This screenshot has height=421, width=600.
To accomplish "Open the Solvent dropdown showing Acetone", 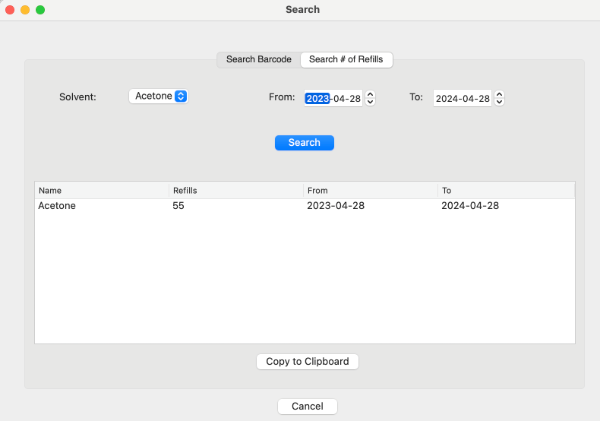I will [159, 97].
